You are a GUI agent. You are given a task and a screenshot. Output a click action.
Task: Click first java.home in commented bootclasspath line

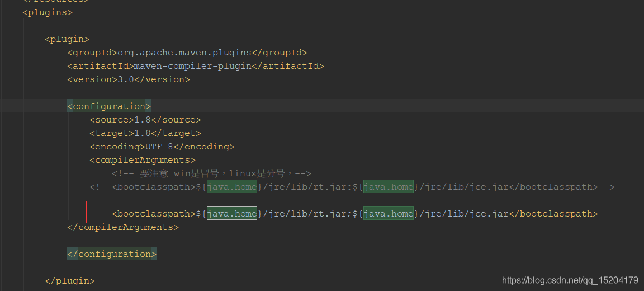(x=232, y=186)
